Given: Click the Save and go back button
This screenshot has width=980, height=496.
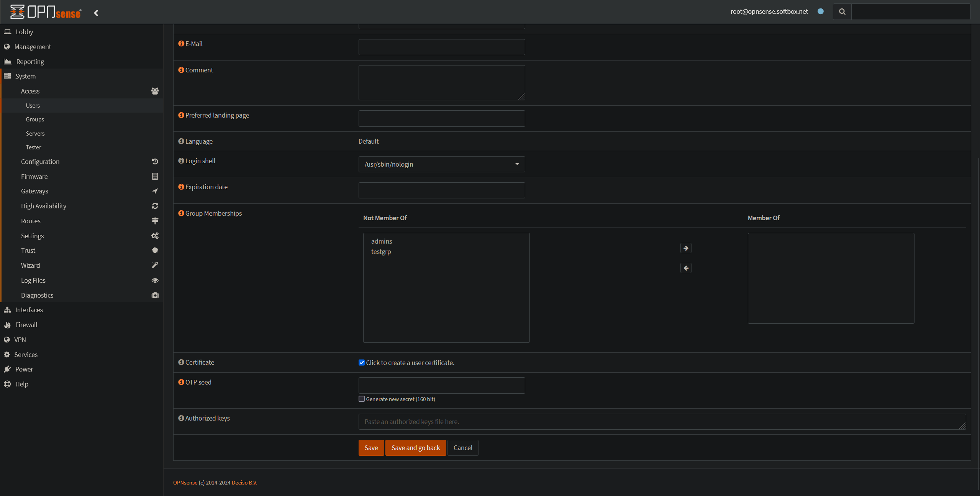Looking at the screenshot, I should (x=415, y=448).
